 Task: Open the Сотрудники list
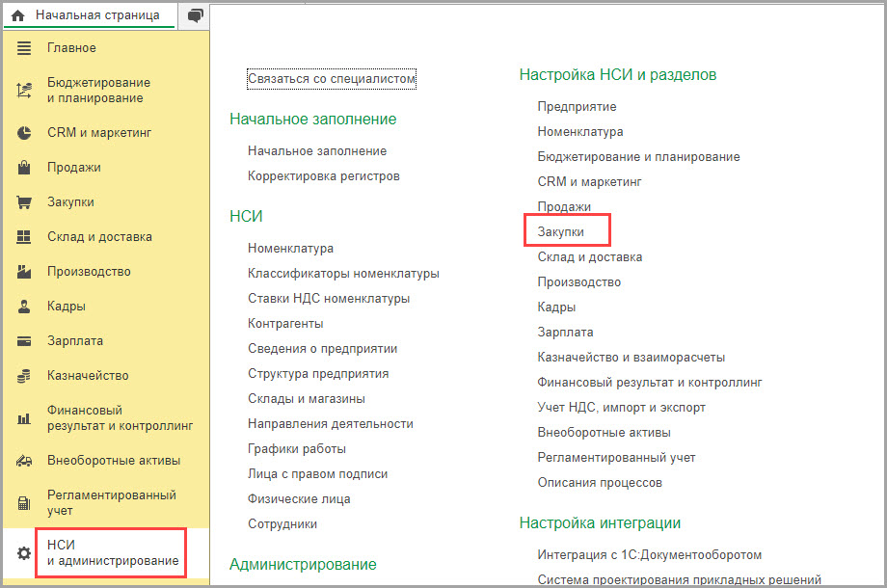click(282, 524)
